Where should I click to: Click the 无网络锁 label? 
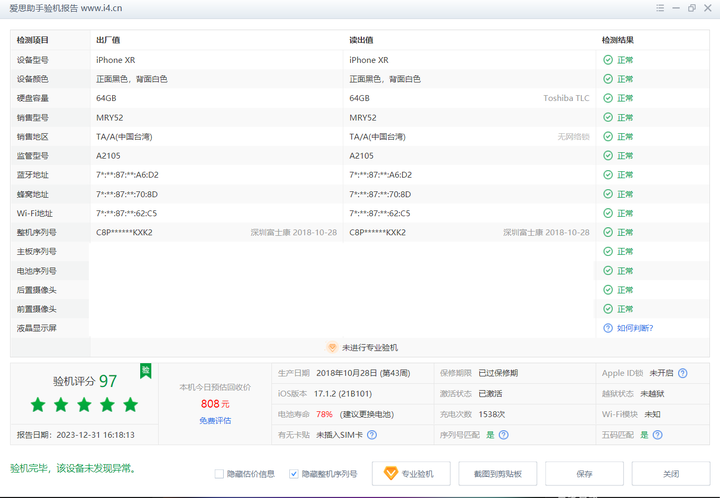[x=574, y=136]
